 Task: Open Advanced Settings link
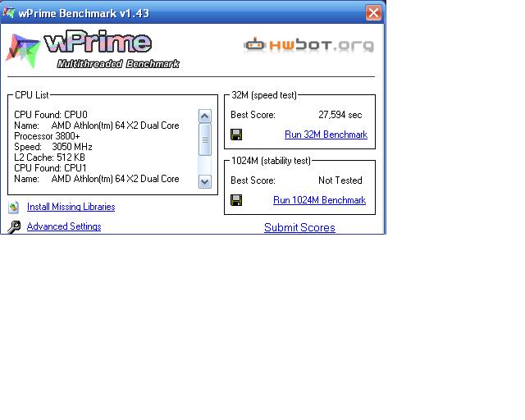coord(64,226)
